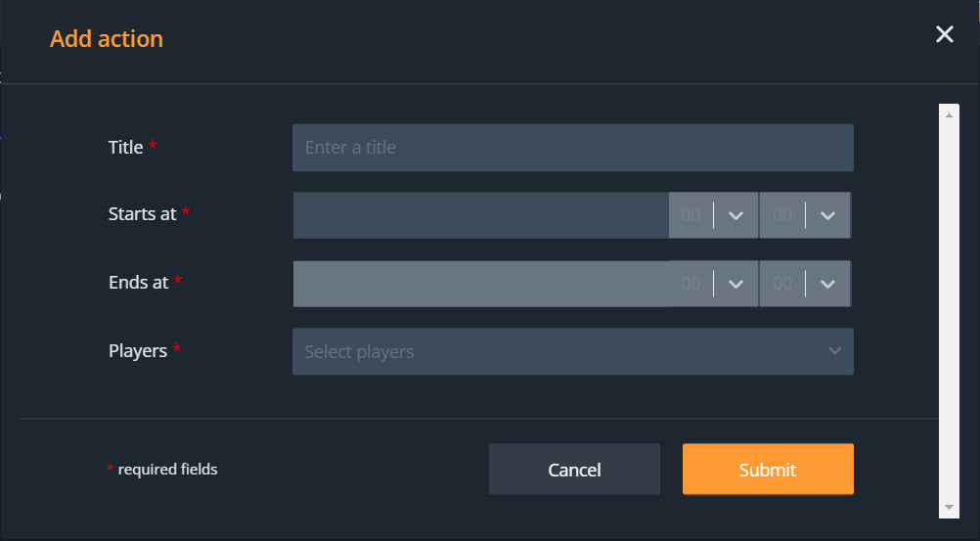Open the Select players dropdown
980x541 pixels.
click(557, 352)
